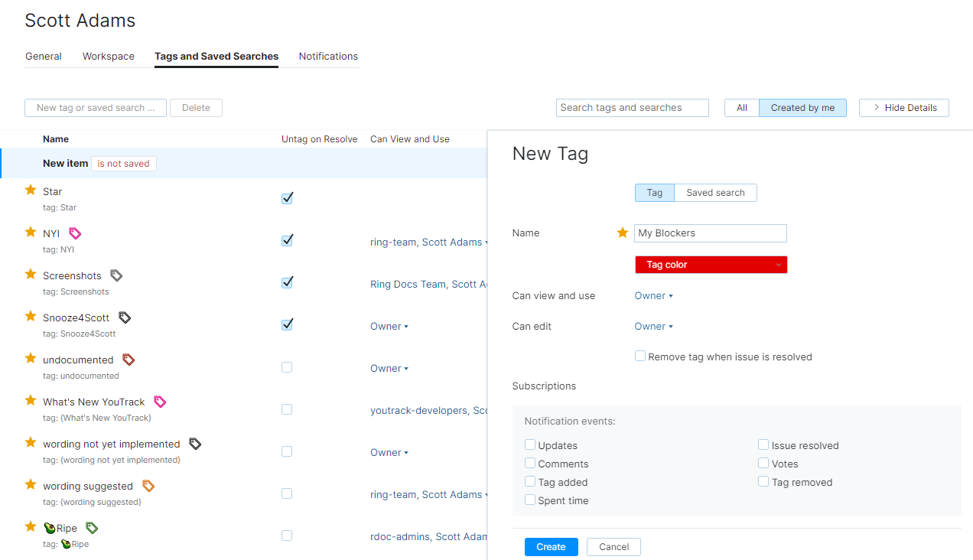The height and width of the screenshot is (560, 973).
Task: Click the Create button
Action: coord(551,546)
